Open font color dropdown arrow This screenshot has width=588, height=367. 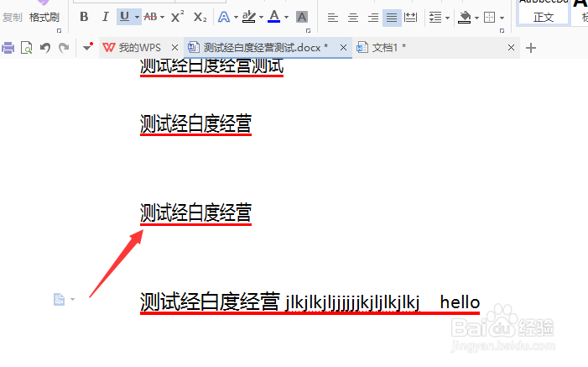(287, 18)
